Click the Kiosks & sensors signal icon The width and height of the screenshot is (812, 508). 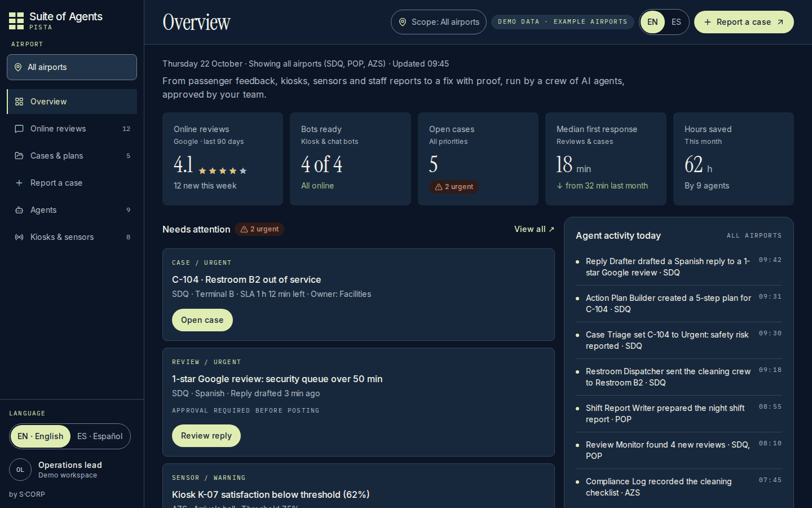click(19, 237)
